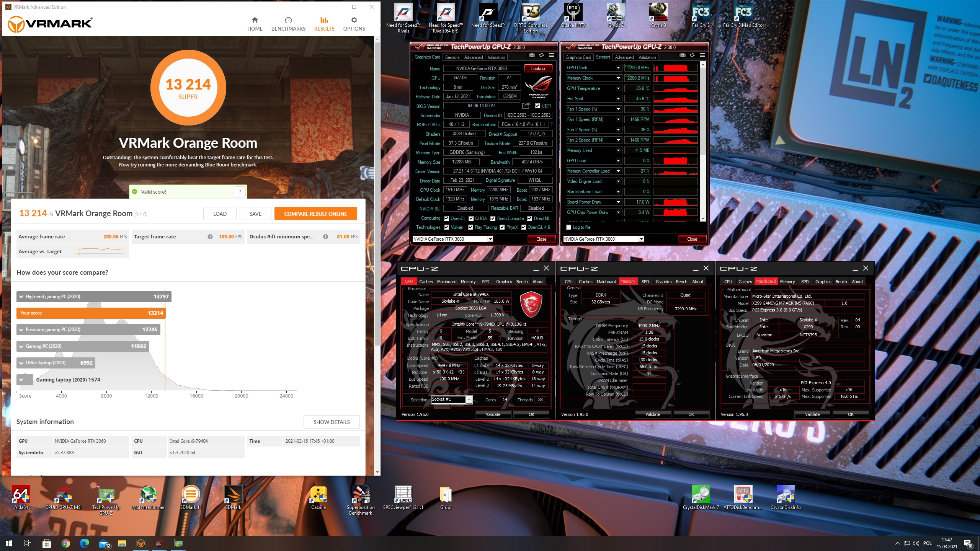Viewport: 980px width, 551px height.
Task: Refresh left GPU-Z window
Action: point(541,55)
